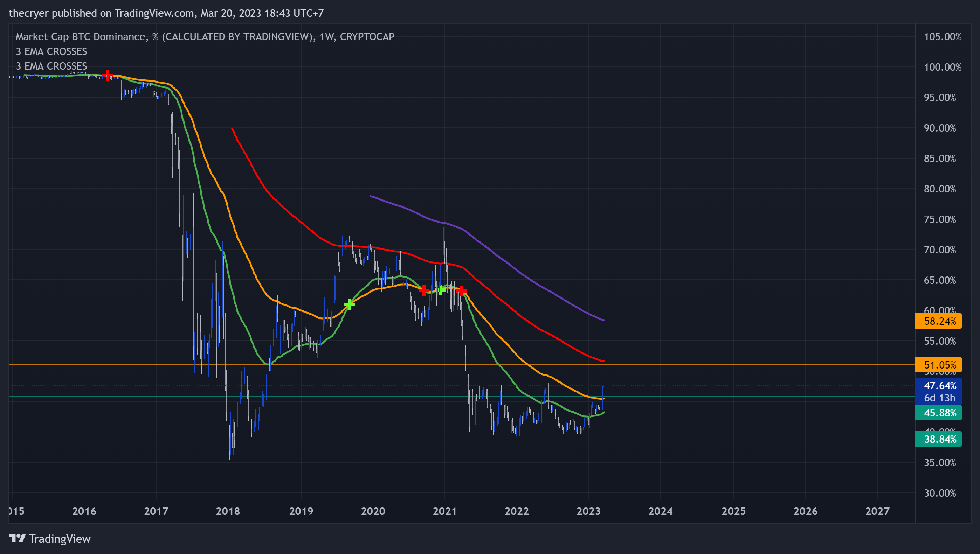
Task: Click the 51.05% orange price label
Action: pos(939,365)
